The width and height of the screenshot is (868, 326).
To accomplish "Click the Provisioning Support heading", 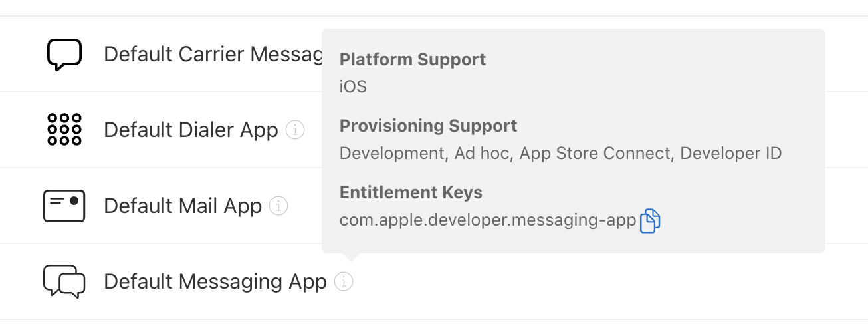I will tap(428, 126).
